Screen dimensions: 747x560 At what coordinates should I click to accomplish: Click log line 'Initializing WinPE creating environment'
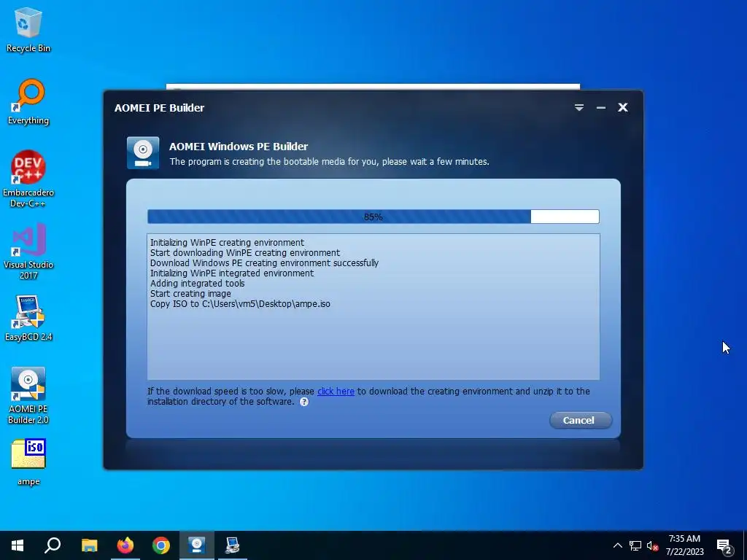(x=228, y=242)
